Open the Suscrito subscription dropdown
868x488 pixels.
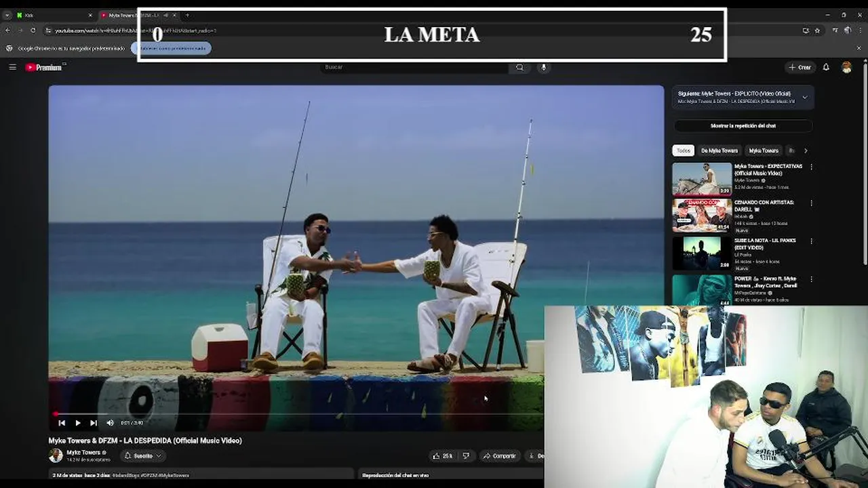143,456
